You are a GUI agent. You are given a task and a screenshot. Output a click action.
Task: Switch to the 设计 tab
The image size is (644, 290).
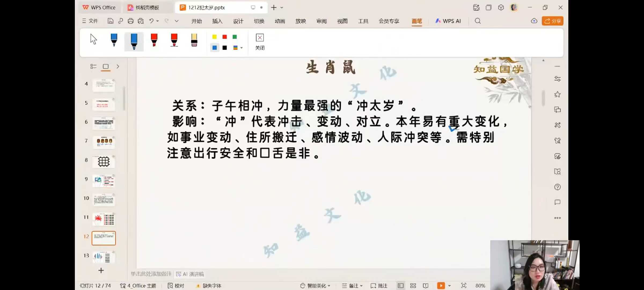tap(238, 21)
